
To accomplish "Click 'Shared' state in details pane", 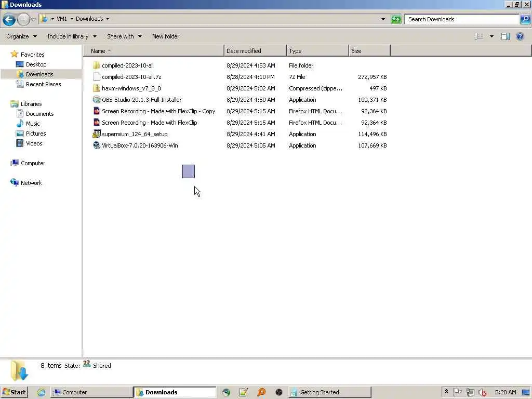I will [102, 366].
